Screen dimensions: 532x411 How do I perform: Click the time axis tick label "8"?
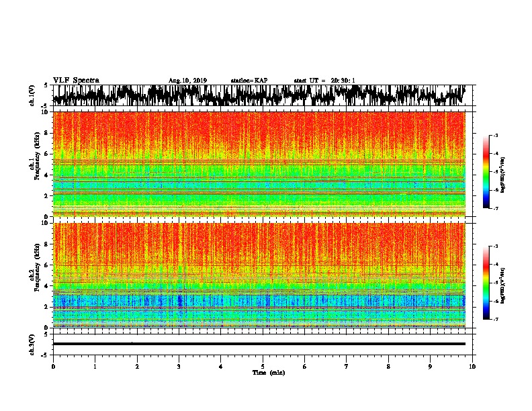pos(388,367)
